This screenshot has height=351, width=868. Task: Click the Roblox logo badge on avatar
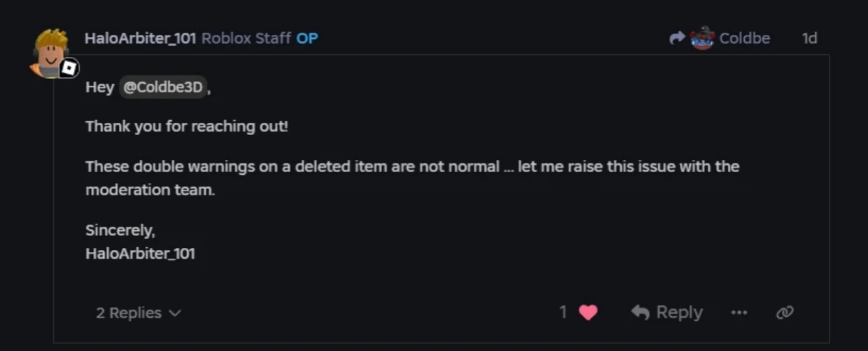tap(69, 68)
